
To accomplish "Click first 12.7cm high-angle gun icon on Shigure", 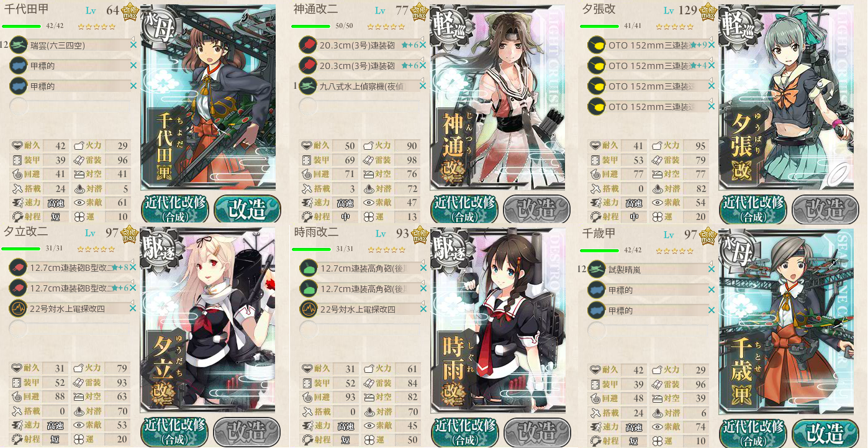I will 308,268.
